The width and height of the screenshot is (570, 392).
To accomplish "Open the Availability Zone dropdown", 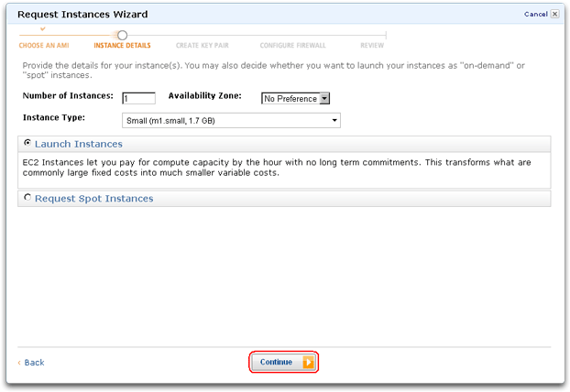I will (295, 98).
